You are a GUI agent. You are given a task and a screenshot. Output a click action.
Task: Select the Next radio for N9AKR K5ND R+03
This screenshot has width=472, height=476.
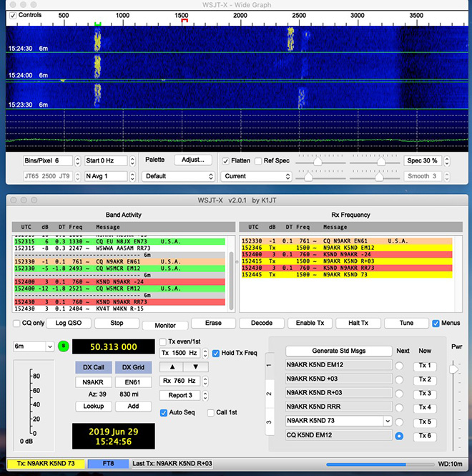tap(399, 394)
